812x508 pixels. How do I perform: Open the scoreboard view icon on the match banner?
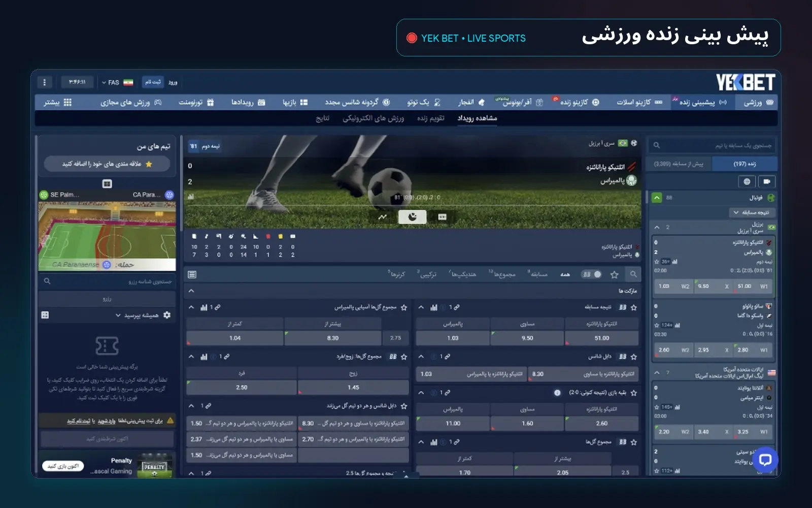click(x=442, y=217)
